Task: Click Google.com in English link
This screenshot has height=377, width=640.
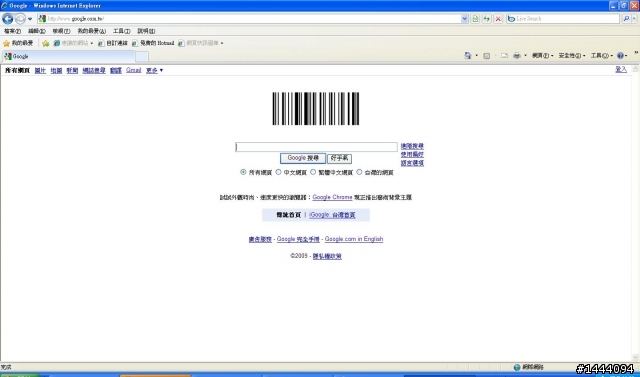Action: tap(354, 239)
